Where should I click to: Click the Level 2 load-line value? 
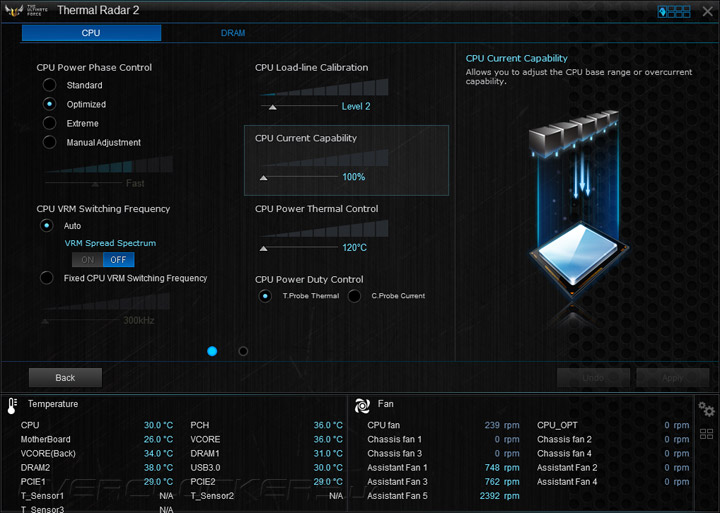pyautogui.click(x=356, y=107)
